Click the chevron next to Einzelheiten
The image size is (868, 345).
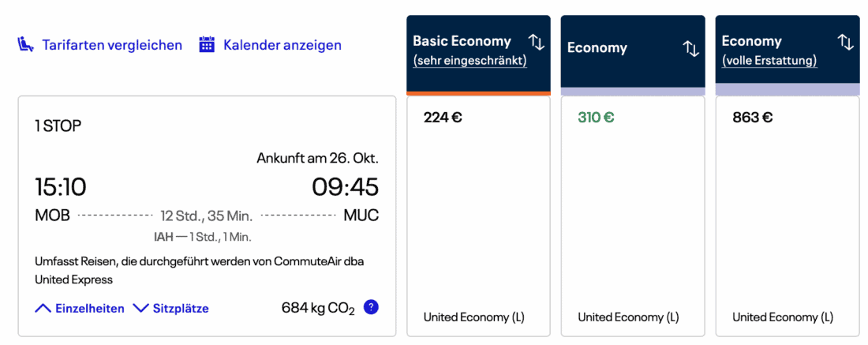pyautogui.click(x=43, y=308)
